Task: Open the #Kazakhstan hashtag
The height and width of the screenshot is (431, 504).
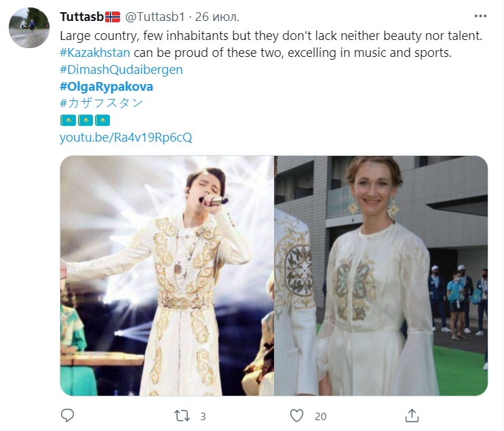Action: [x=95, y=52]
